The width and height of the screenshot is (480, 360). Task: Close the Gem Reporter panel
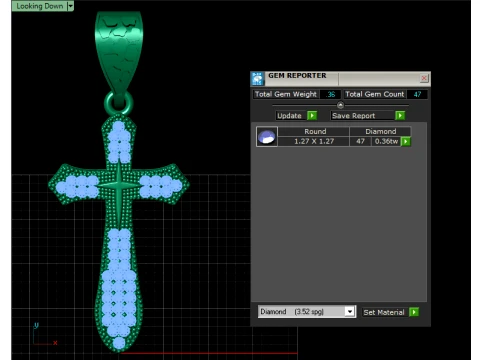coord(424,78)
